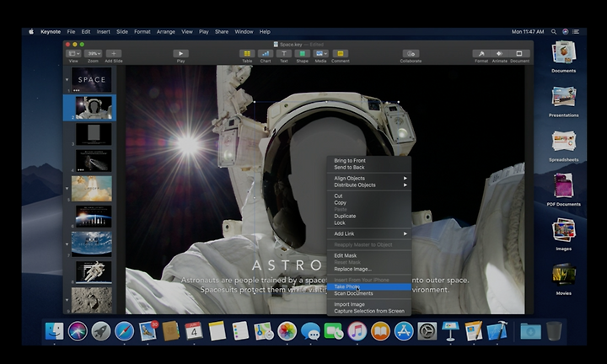The width and height of the screenshot is (607, 364).
Task: Expand the Add Link submenu
Action: 369,233
